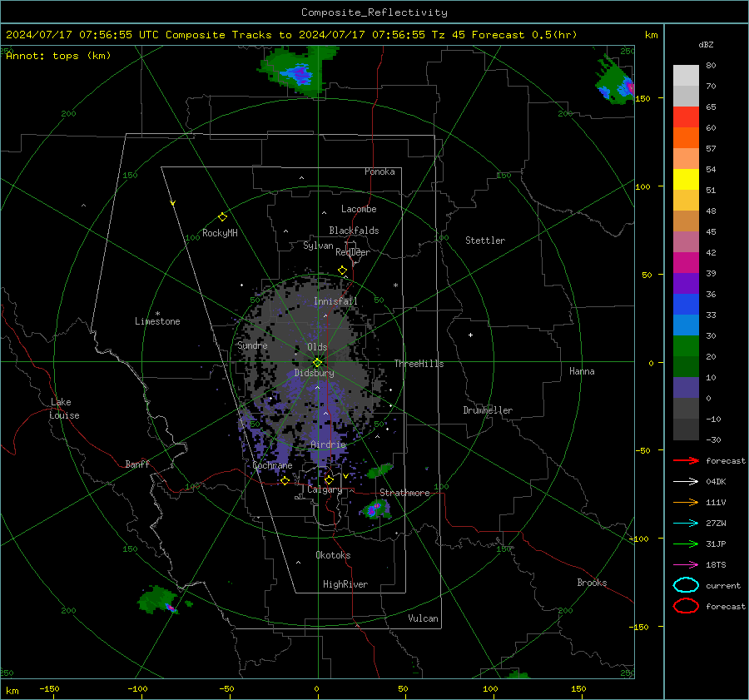Select the yellow radar-center diamond between Olds and Didsbury

[317, 362]
